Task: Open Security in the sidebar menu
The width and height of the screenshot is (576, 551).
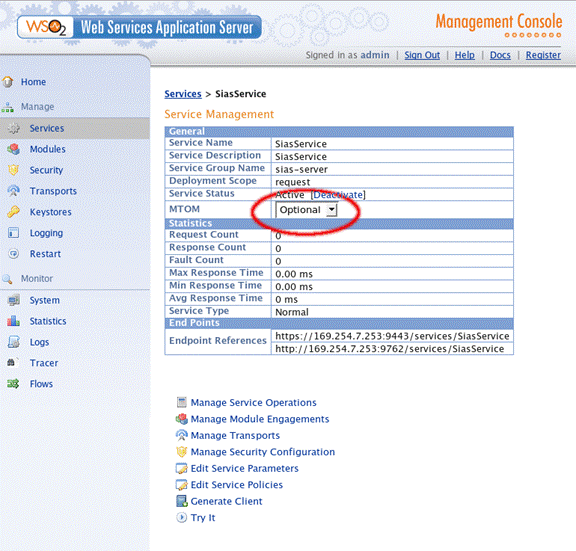Action: coord(46,170)
